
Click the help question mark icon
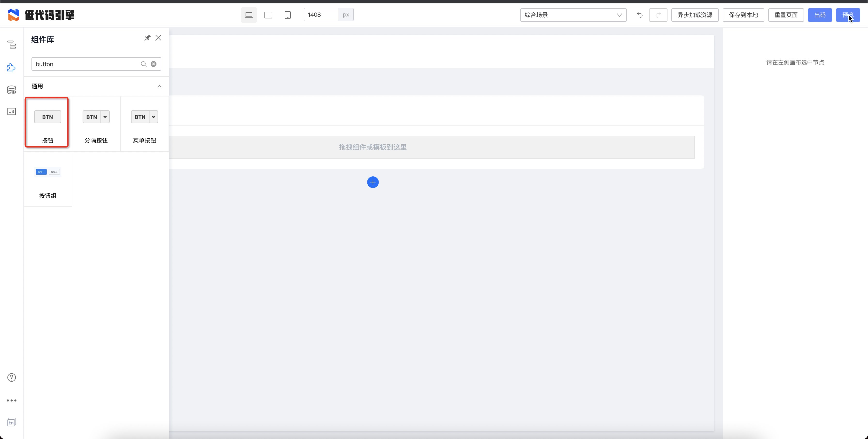click(11, 377)
